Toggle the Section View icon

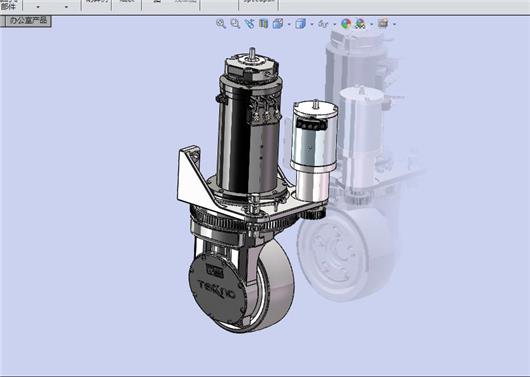(263, 24)
